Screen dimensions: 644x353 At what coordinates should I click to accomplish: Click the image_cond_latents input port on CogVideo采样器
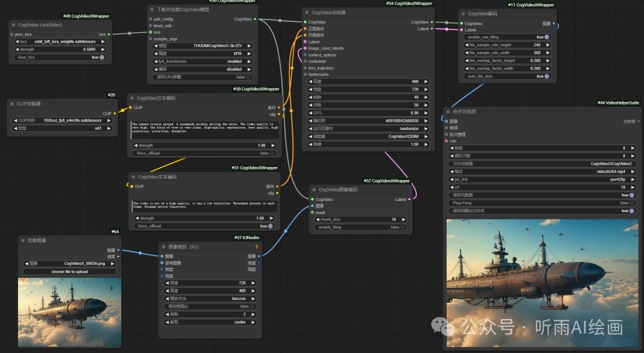(x=305, y=48)
